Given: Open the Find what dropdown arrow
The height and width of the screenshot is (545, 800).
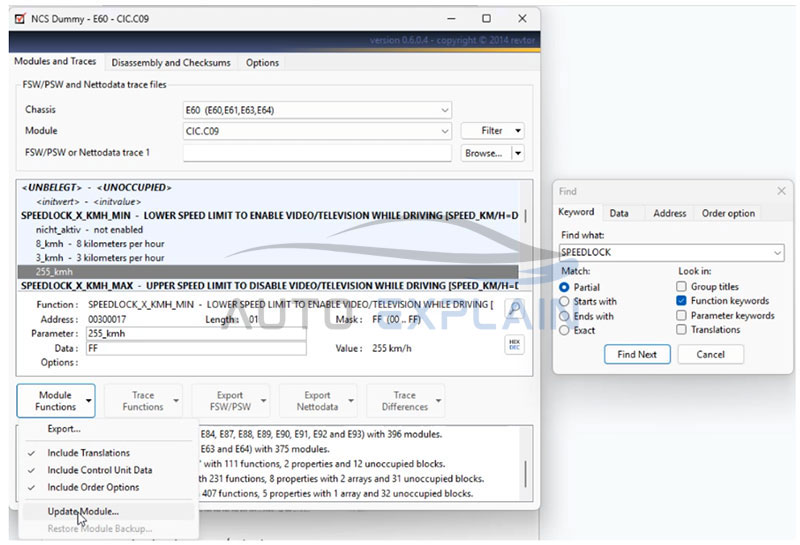Looking at the screenshot, I should coord(777,253).
